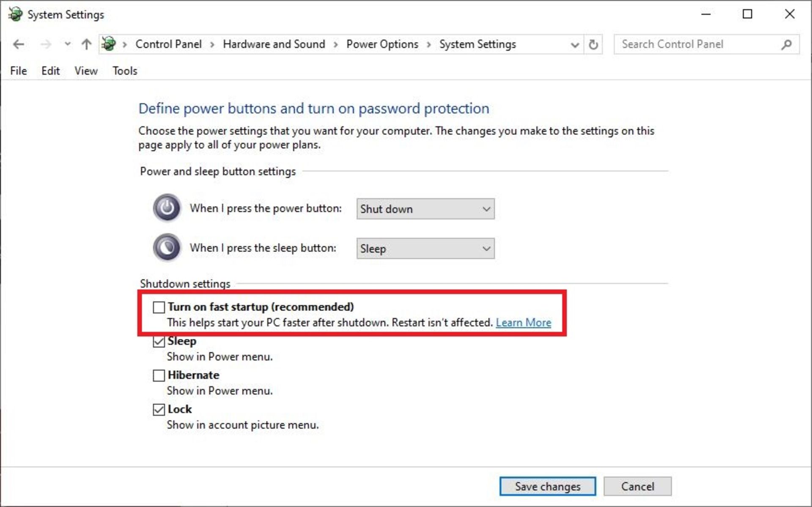
Task: Click the sleep button moon icon
Action: coord(167,248)
